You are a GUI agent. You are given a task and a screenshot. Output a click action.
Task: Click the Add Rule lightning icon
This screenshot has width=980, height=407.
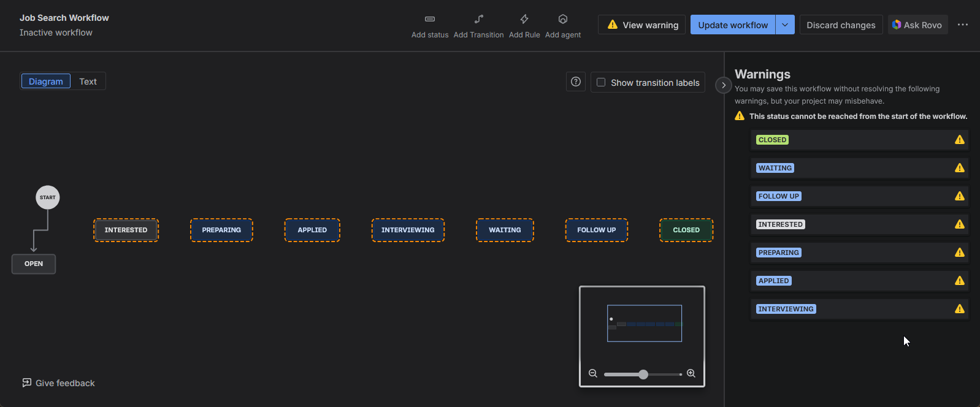point(524,19)
